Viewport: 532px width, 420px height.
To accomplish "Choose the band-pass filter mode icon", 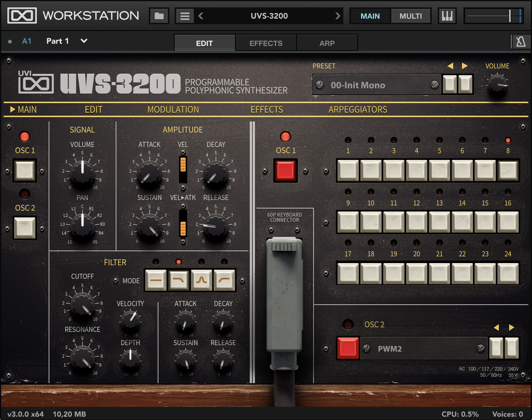I will click(202, 280).
